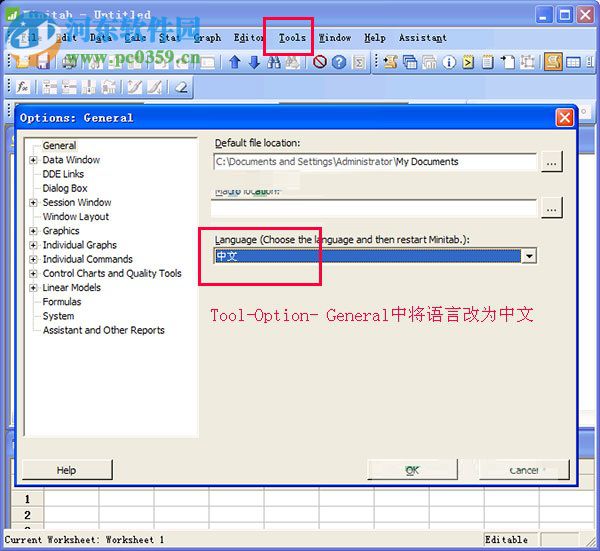Expand the Individual Commands tree node

click(x=34, y=259)
